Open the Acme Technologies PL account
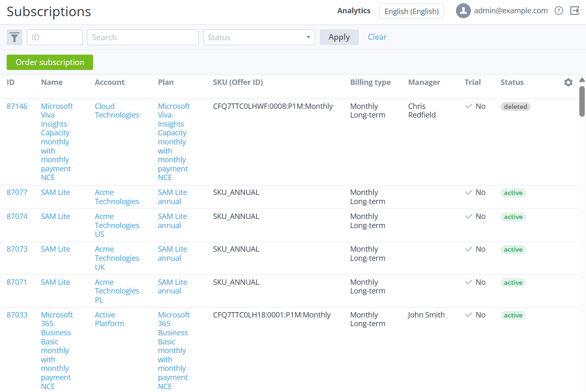The width and height of the screenshot is (586, 392). (x=117, y=291)
